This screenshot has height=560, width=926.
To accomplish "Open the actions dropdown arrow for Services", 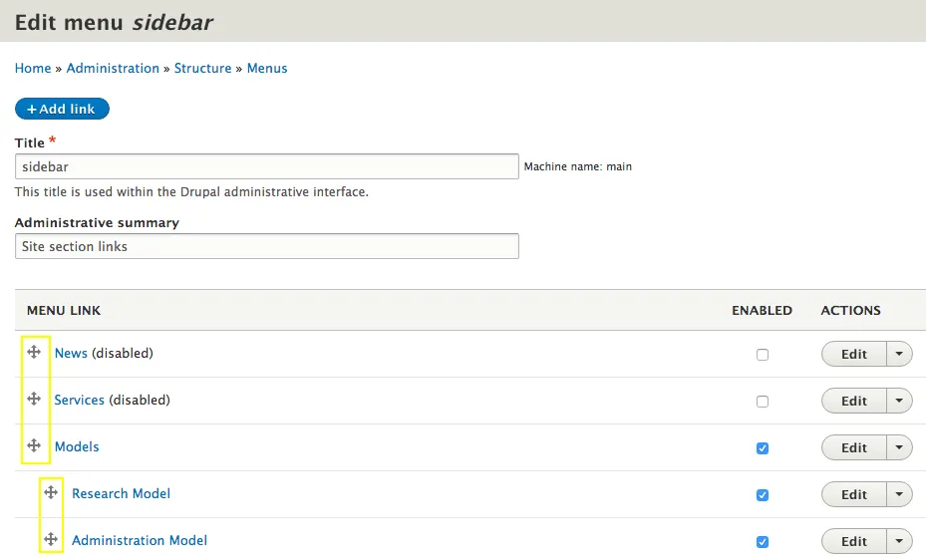I will pos(899,401).
